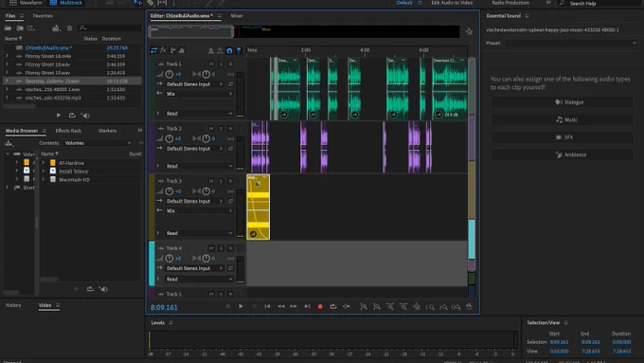Open Track 3 Mix output dropdown

(x=199, y=211)
